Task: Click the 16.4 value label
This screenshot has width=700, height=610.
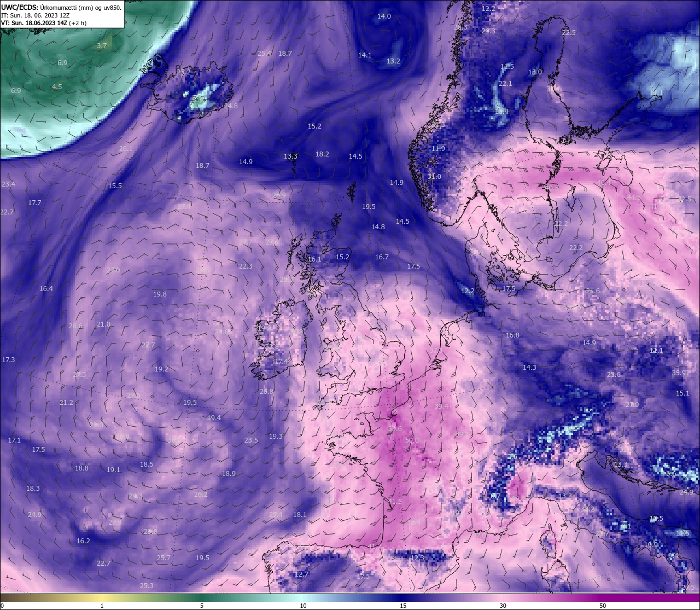Action: [x=46, y=289]
